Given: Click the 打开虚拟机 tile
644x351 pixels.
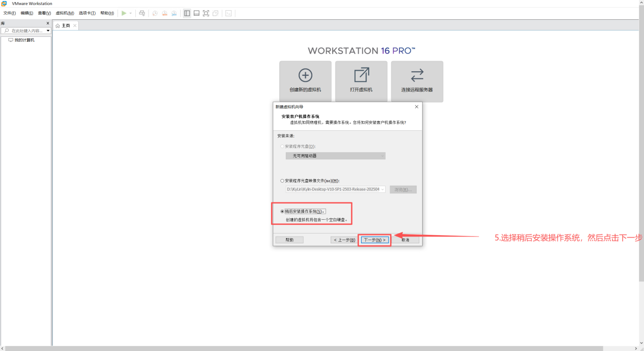Looking at the screenshot, I should pyautogui.click(x=361, y=82).
